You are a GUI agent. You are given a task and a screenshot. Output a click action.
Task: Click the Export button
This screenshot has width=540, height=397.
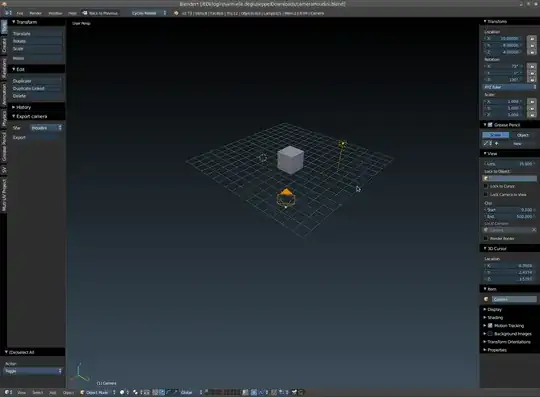pos(37,137)
